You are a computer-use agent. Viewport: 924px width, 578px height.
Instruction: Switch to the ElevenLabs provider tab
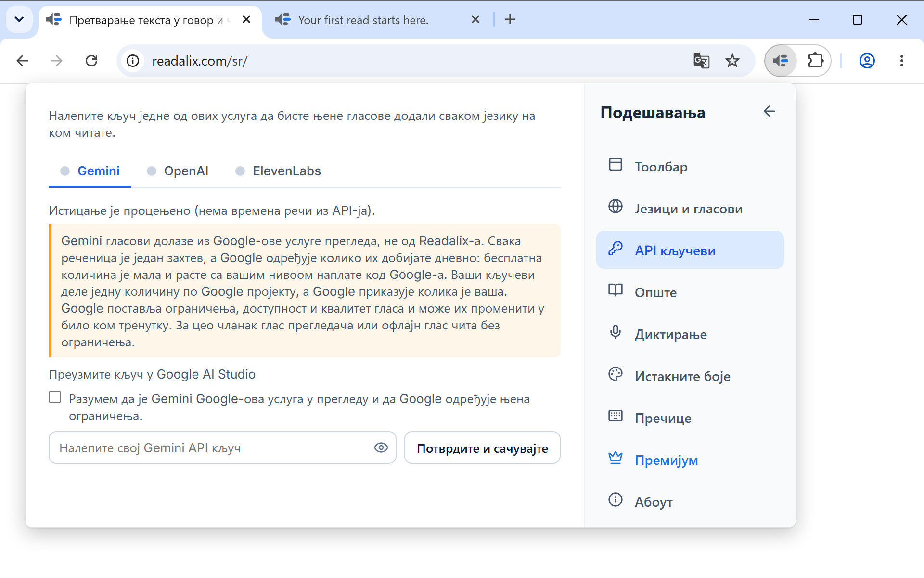tap(278, 171)
